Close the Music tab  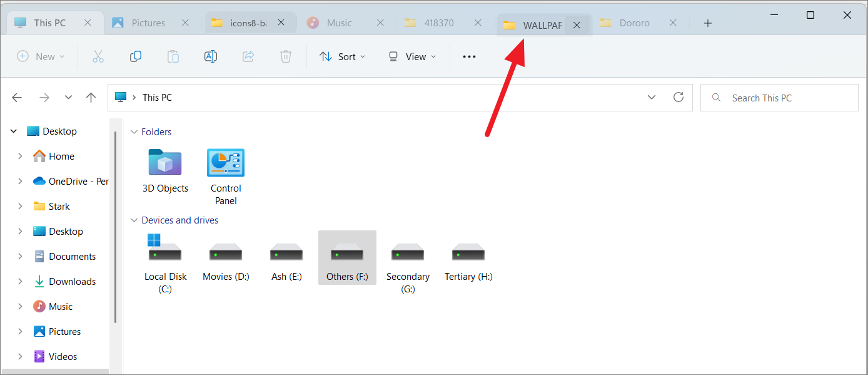[380, 23]
